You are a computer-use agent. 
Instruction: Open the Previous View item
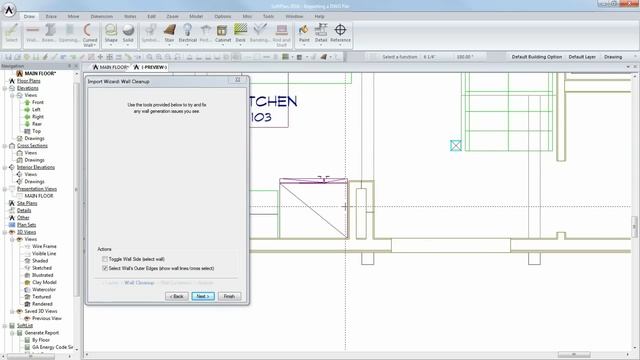click(47, 318)
